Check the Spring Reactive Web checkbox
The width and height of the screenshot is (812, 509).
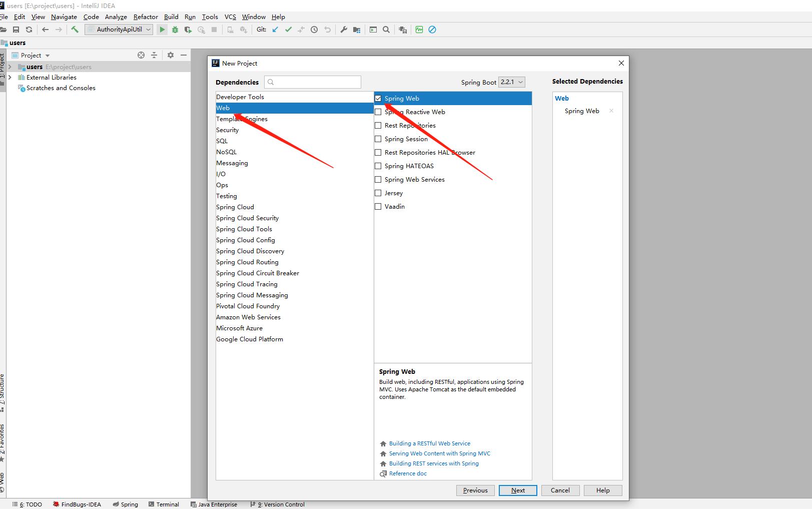point(378,112)
